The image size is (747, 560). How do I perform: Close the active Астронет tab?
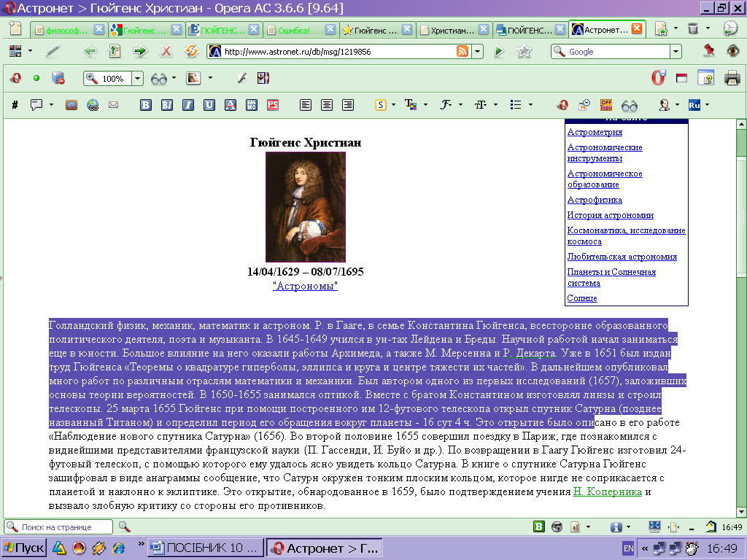636,29
